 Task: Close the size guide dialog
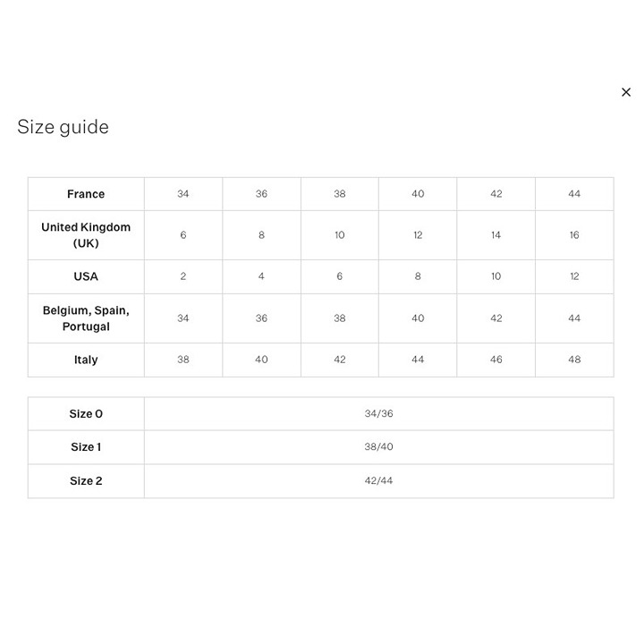pos(625,92)
